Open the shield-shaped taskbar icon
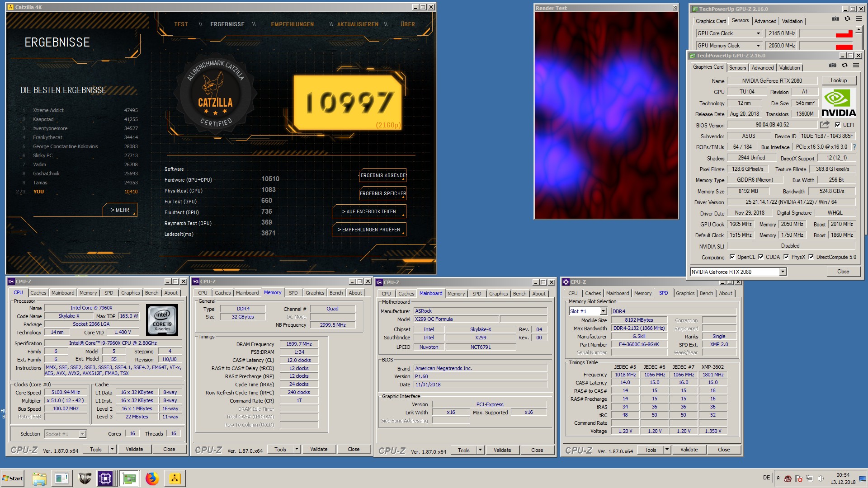Image resolution: width=868 pixels, height=488 pixels. click(85, 479)
